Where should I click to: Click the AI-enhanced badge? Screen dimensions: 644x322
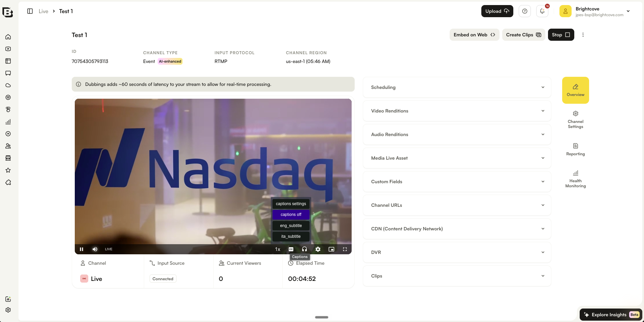pos(170,61)
